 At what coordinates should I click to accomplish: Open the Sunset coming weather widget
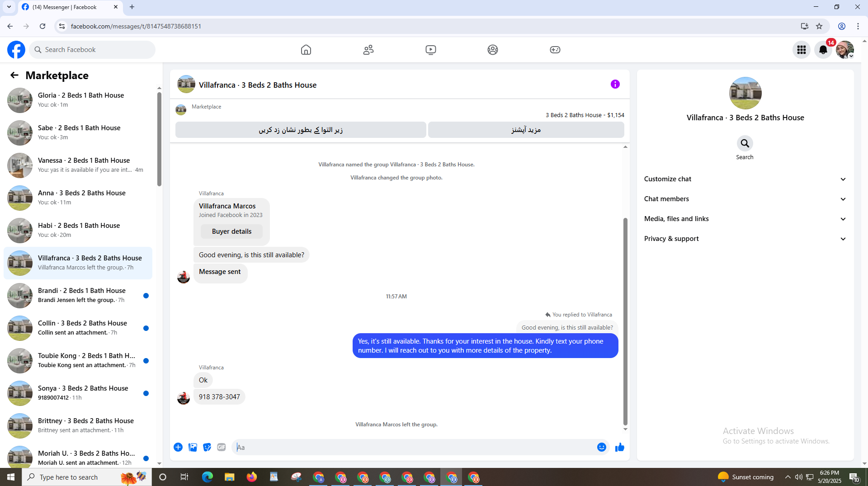pos(745,477)
